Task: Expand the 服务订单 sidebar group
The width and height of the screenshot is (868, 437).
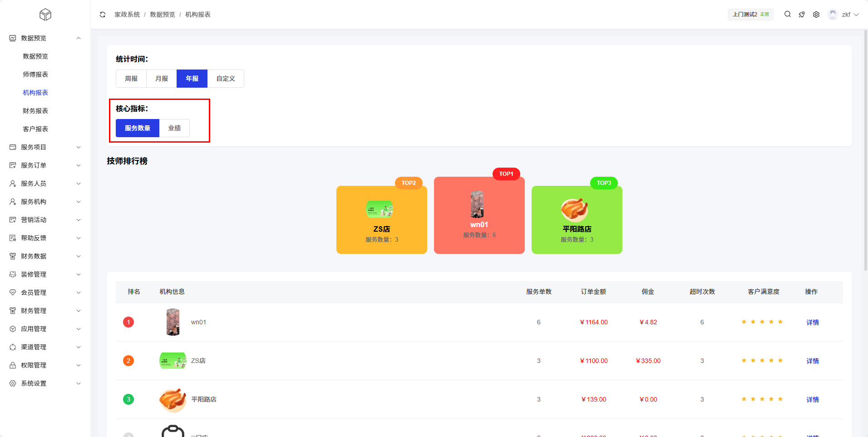Action: (x=79, y=165)
